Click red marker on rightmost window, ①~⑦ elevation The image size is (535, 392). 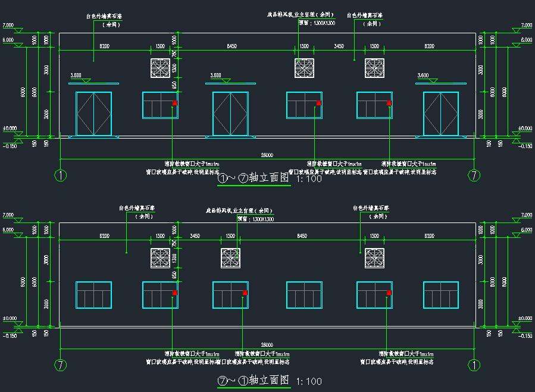point(389,103)
